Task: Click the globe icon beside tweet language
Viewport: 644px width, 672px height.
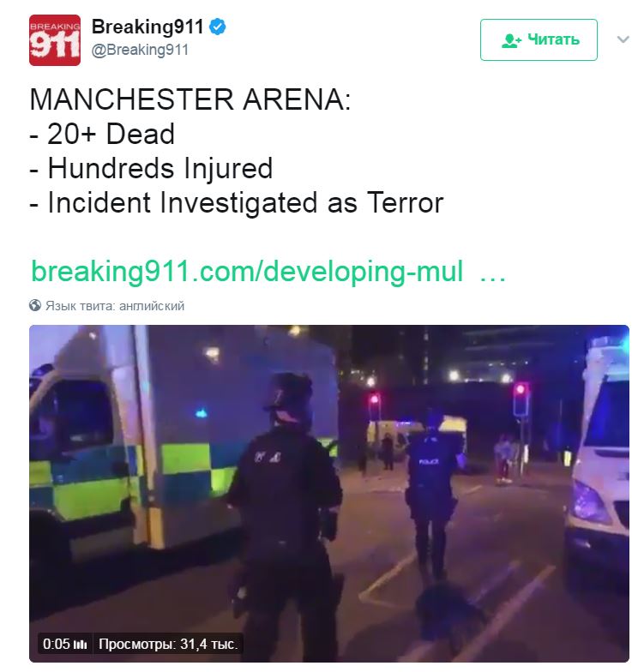Action: click(35, 305)
